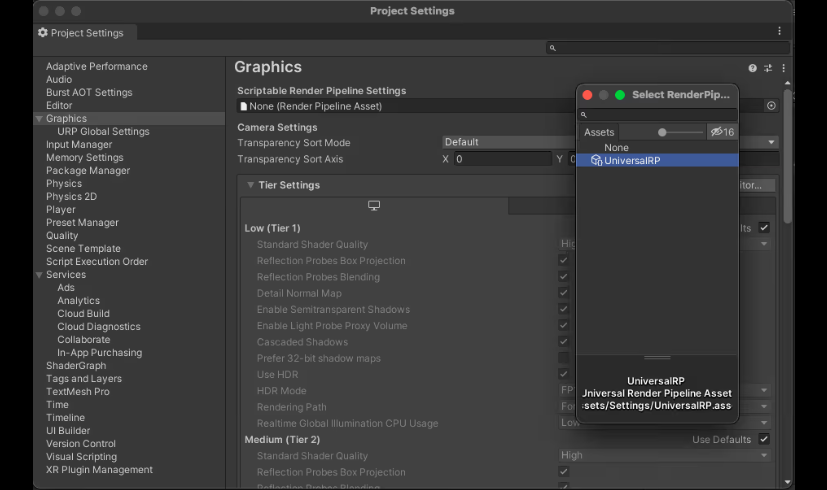Open Adaptive Performance settings
The height and width of the screenshot is (490, 827).
coord(97,66)
